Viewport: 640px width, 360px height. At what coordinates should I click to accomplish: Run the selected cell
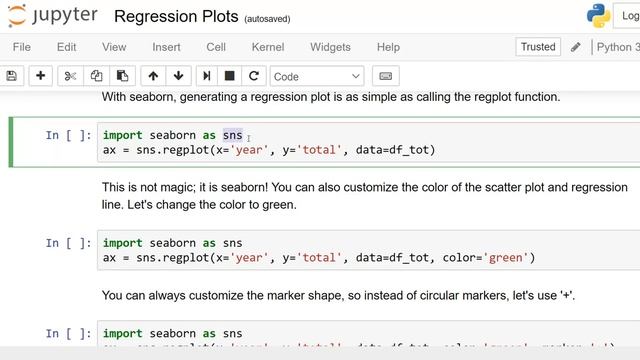tap(207, 76)
